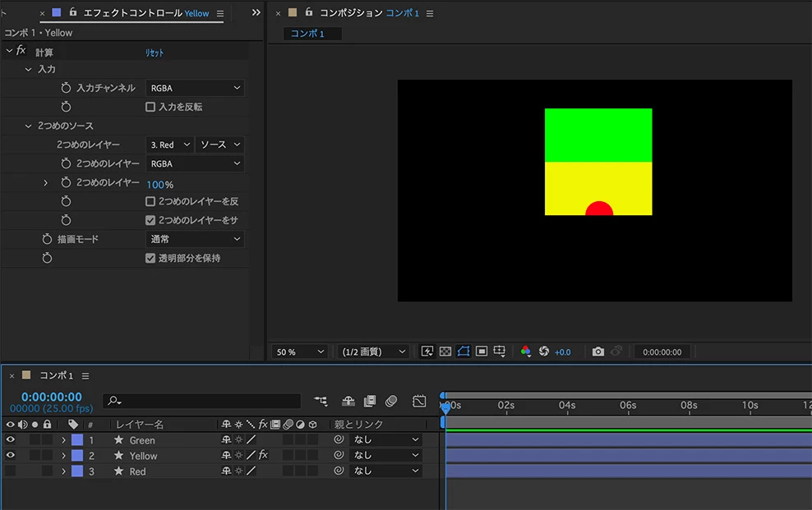Open the 描画モード 通常 dropdown
The width and height of the screenshot is (812, 510).
click(x=195, y=239)
